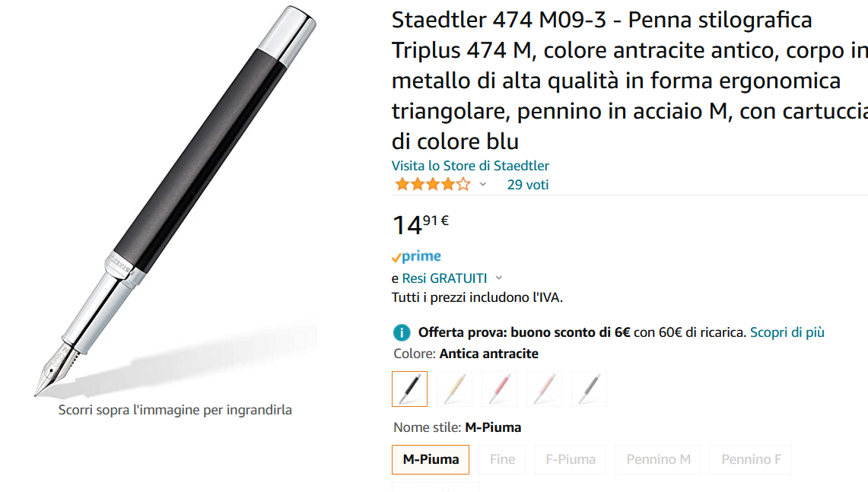Image resolution: width=868 pixels, height=492 pixels.
Task: Follow the Scopri di più link
Action: pos(787,332)
